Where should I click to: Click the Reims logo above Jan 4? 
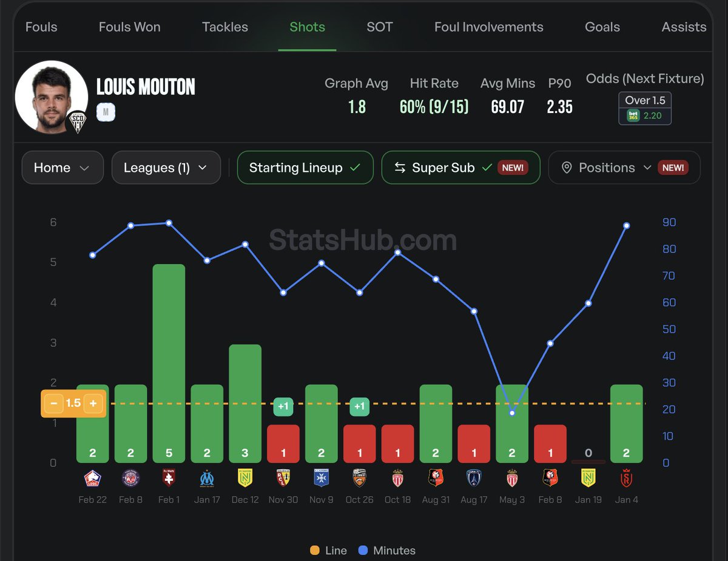click(x=627, y=478)
